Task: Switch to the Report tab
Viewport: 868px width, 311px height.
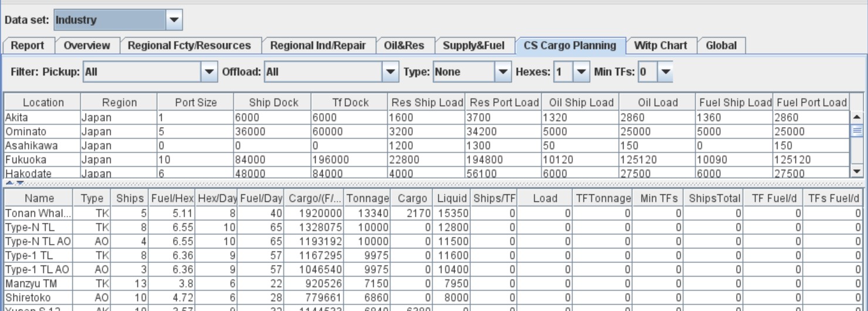Action: click(x=28, y=46)
